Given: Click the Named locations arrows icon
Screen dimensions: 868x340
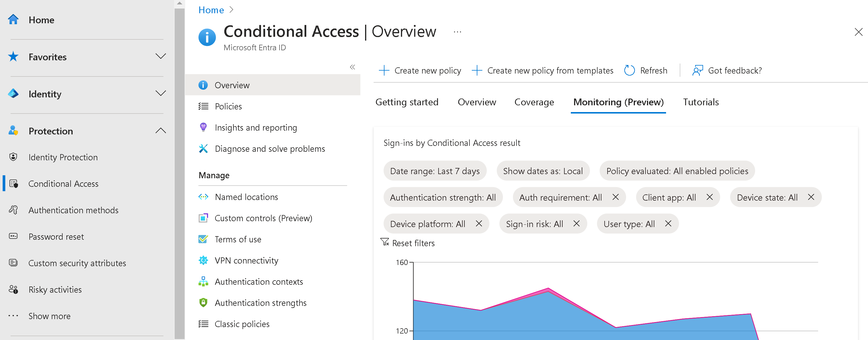Looking at the screenshot, I should (203, 197).
